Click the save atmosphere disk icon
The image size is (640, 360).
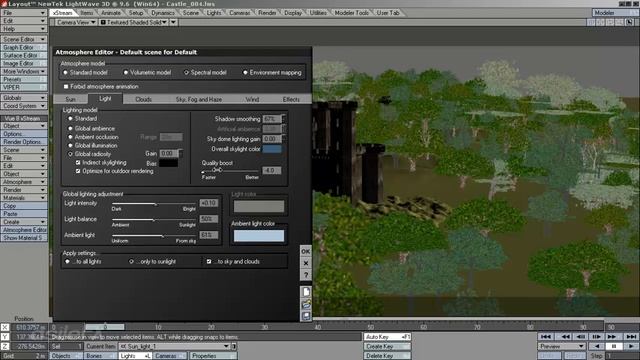tap(306, 316)
